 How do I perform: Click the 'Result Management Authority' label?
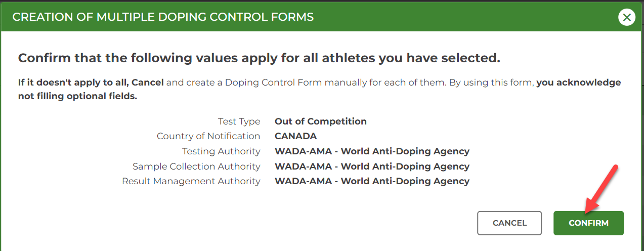[x=191, y=181]
